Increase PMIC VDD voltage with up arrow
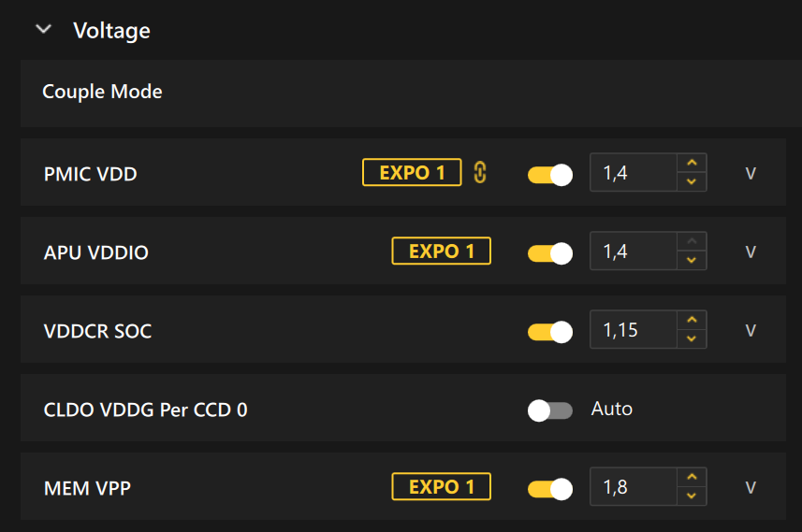The height and width of the screenshot is (532, 802). pyautogui.click(x=692, y=164)
